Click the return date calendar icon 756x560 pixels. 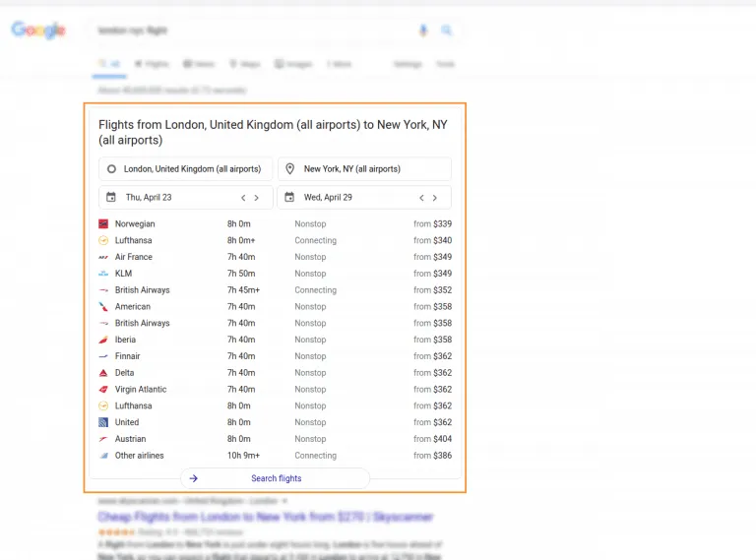click(289, 197)
